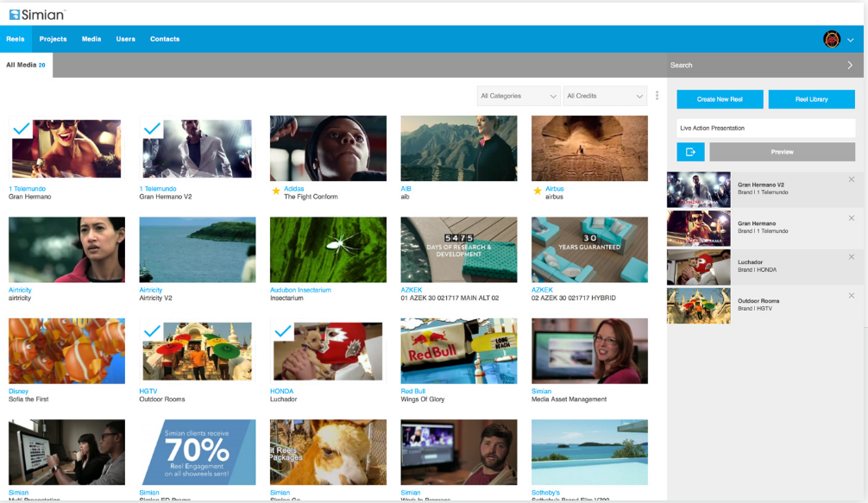The width and height of the screenshot is (868, 503).
Task: Select the Media Asset Management thumbnail
Action: [589, 351]
